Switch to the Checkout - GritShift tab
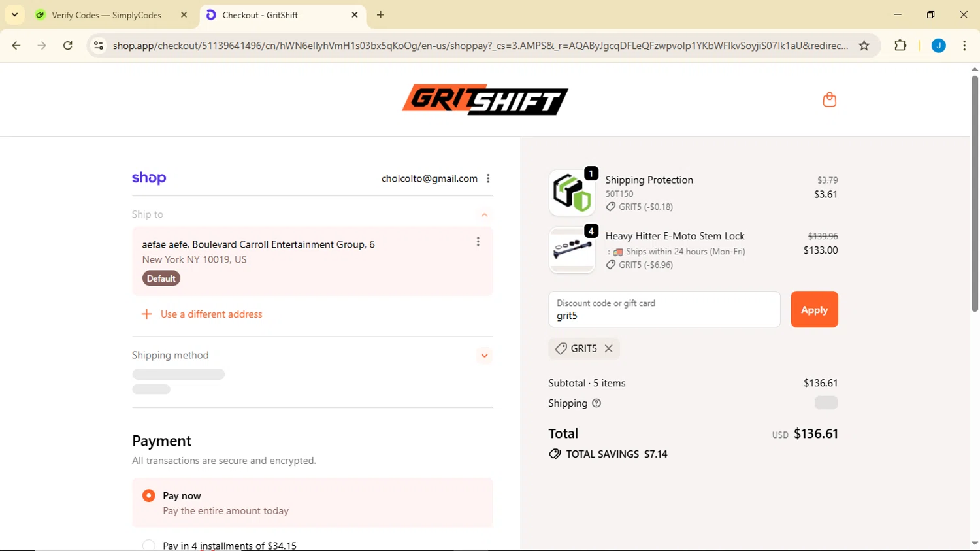980x551 pixels. click(x=282, y=14)
